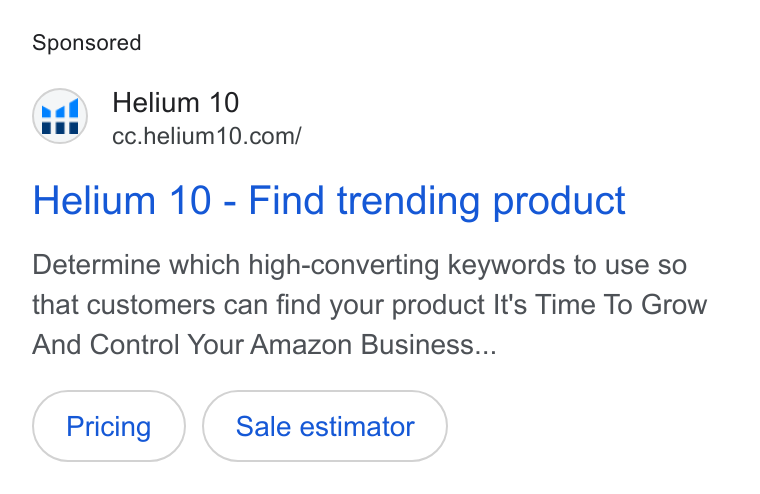Image resolution: width=760 pixels, height=494 pixels.
Task: Click the 'Helium 10' words in the blue headline
Action: tap(122, 200)
